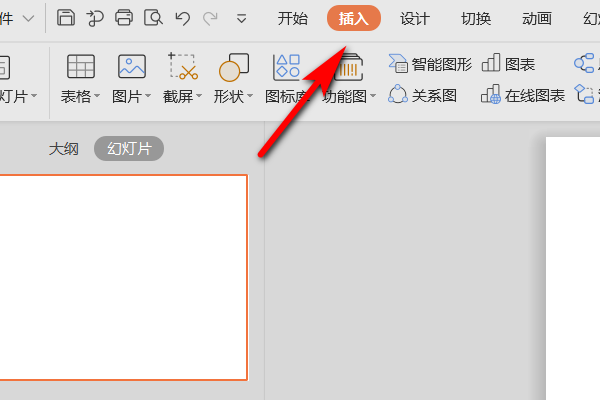Viewport: 600px width, 400px height.
Task: Click the 表格 table icon
Action: click(81, 66)
